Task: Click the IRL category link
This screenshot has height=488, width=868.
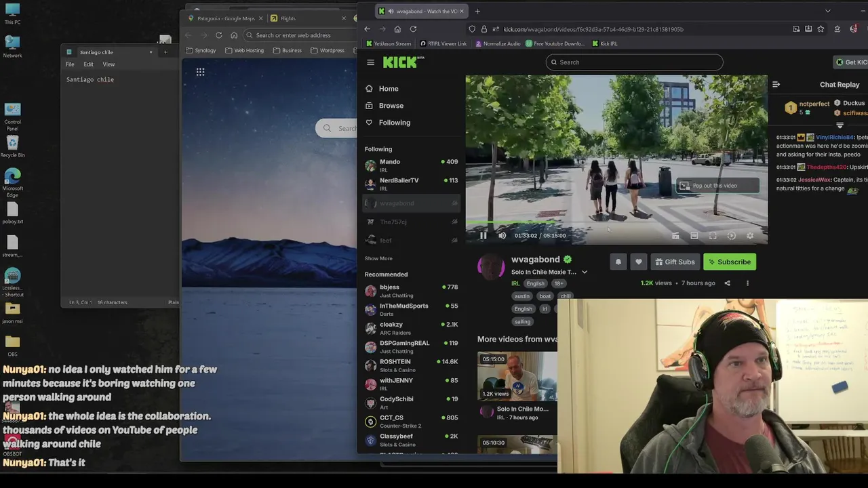Action: click(515, 283)
